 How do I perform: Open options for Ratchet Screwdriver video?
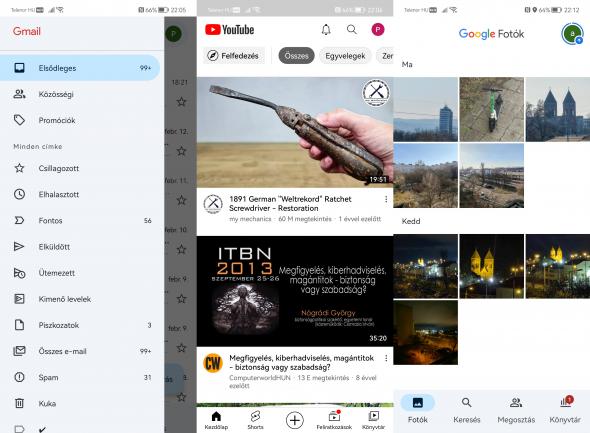tap(386, 199)
